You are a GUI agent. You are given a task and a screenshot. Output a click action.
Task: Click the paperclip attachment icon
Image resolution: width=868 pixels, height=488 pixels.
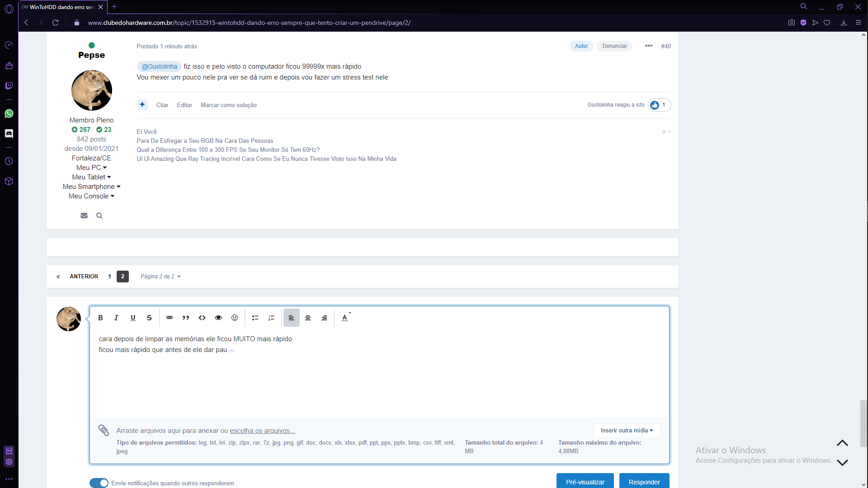(104, 430)
